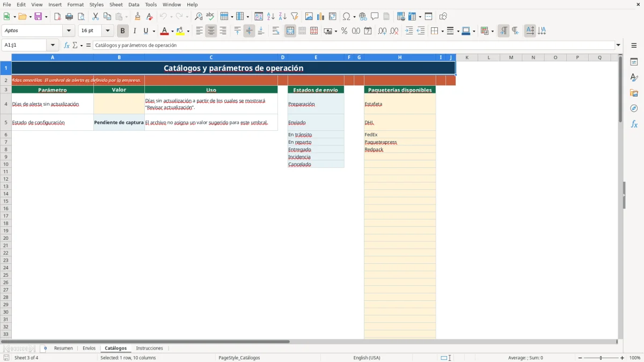Open sidebar Navigator panel
This screenshot has height=362, width=644.
pos(634,109)
